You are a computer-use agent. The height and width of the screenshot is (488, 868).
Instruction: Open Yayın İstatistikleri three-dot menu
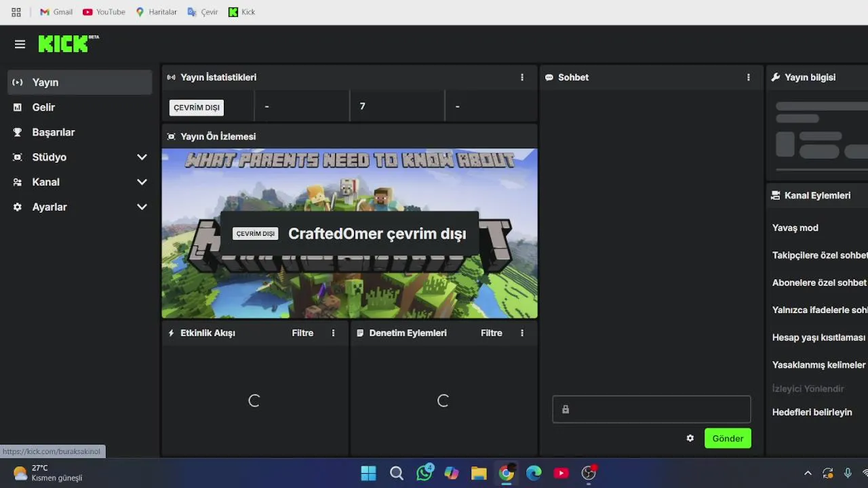click(x=522, y=77)
